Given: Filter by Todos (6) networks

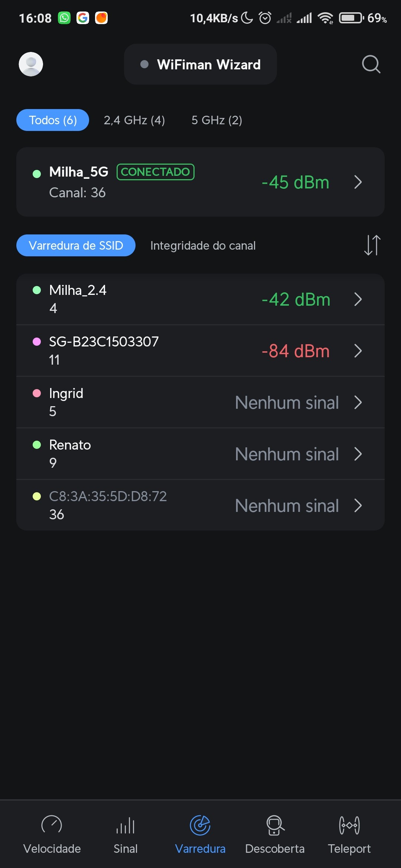Looking at the screenshot, I should [53, 120].
